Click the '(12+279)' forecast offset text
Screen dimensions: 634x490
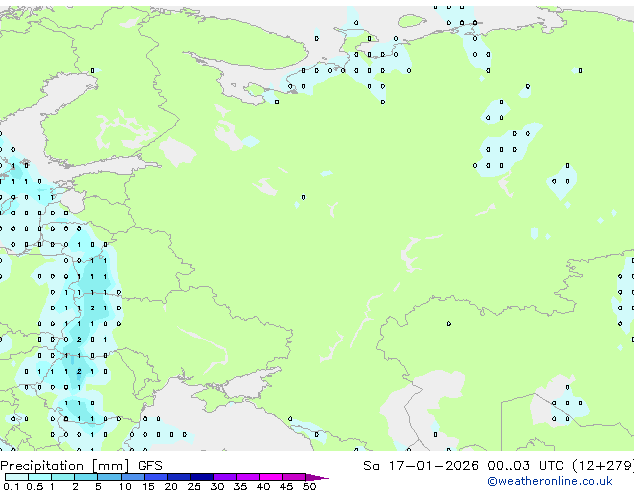click(603, 466)
